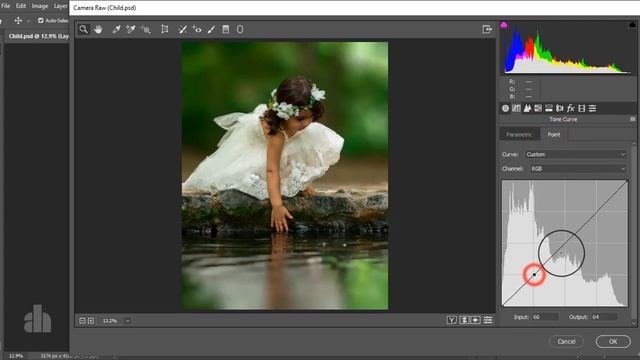Open the Basic panel tab icon
This screenshot has height=360, width=640.
pyautogui.click(x=505, y=108)
